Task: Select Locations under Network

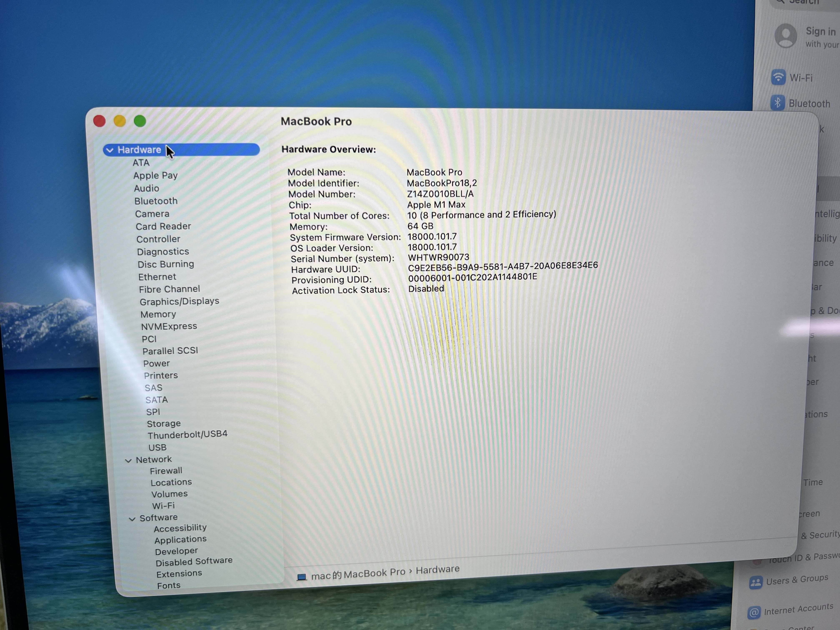Action: tap(171, 482)
